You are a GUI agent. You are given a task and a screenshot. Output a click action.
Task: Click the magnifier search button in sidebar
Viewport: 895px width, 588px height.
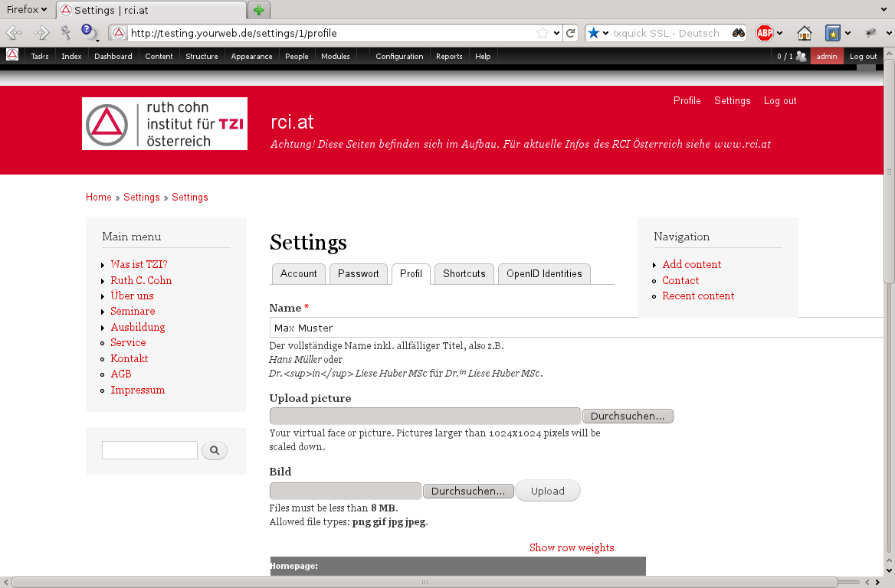point(215,451)
